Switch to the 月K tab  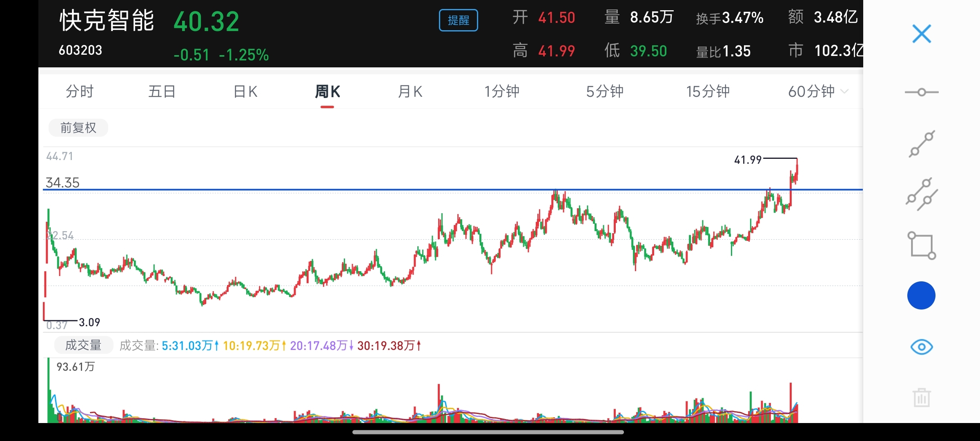pos(410,91)
